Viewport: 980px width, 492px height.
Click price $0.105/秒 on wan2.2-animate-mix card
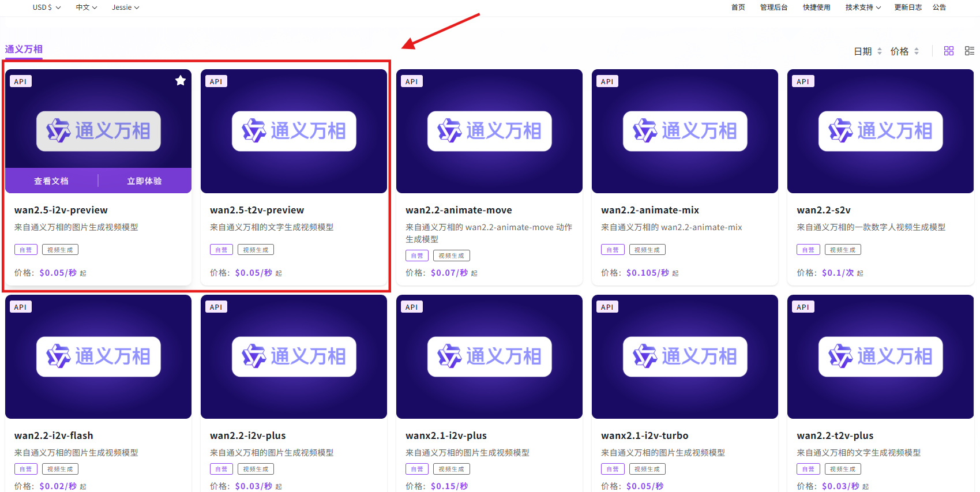648,273
